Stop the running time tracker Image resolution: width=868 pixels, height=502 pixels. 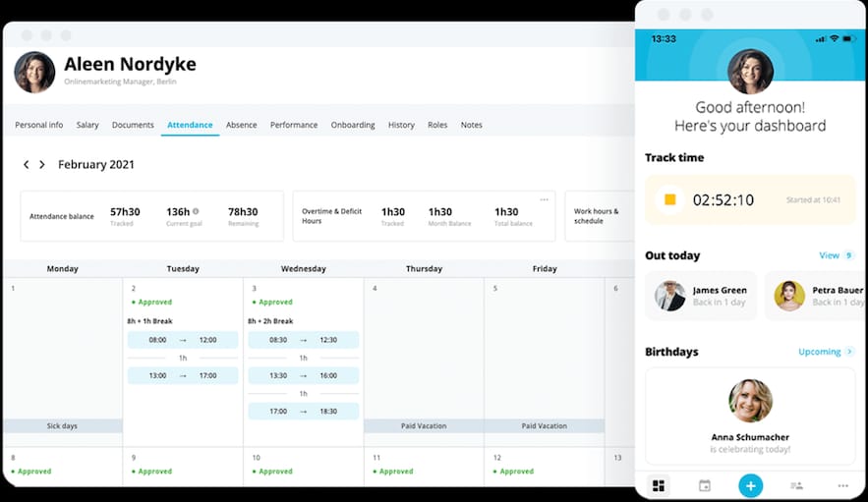[669, 199]
